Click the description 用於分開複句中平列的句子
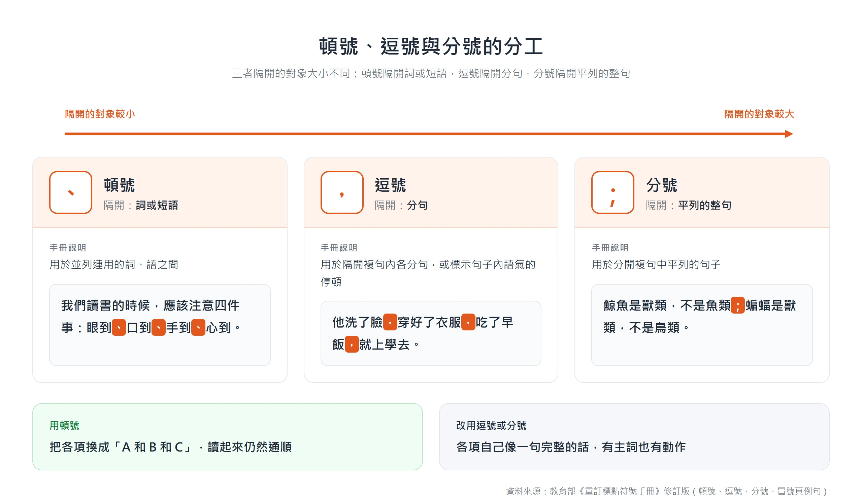Viewport: 862px width, 504px height. (656, 264)
